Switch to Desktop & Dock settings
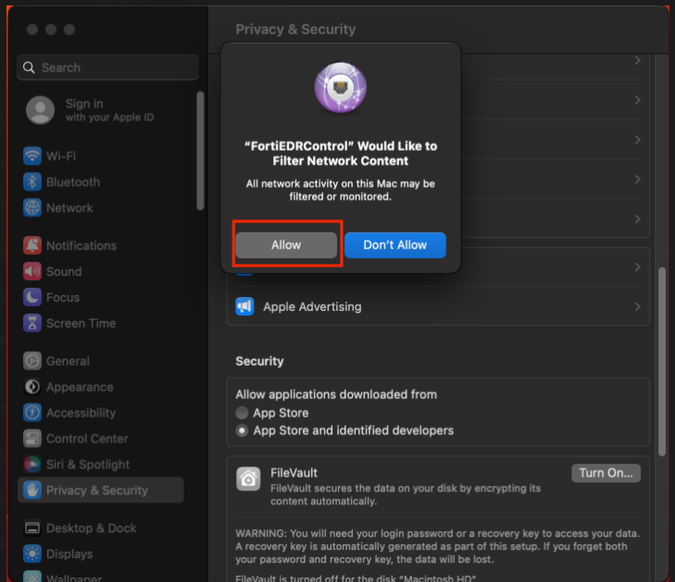 coord(91,528)
